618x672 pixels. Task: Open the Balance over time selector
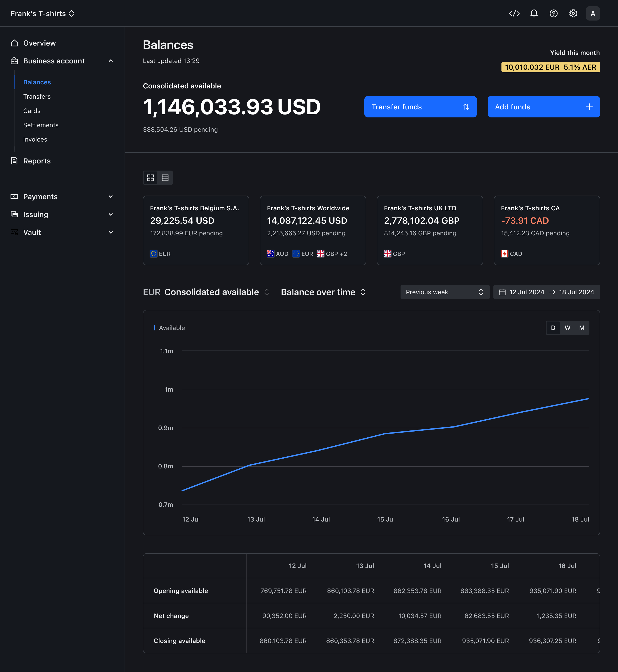[323, 292]
